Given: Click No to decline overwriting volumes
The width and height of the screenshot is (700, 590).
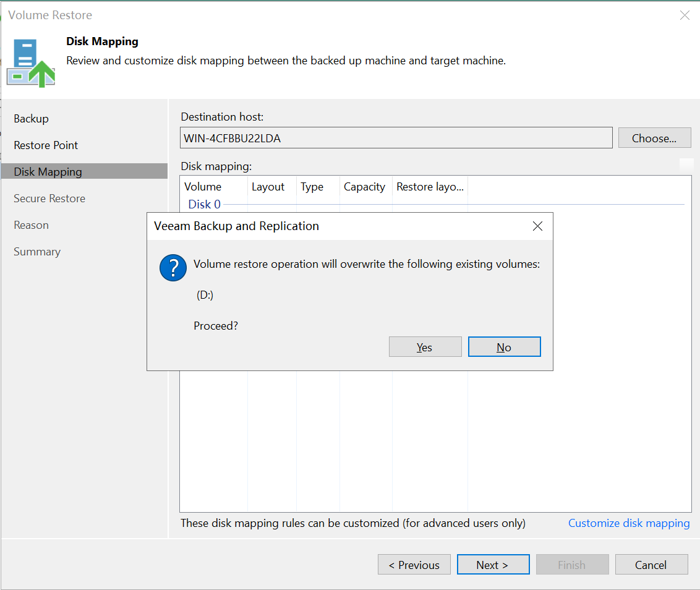Looking at the screenshot, I should [x=504, y=347].
